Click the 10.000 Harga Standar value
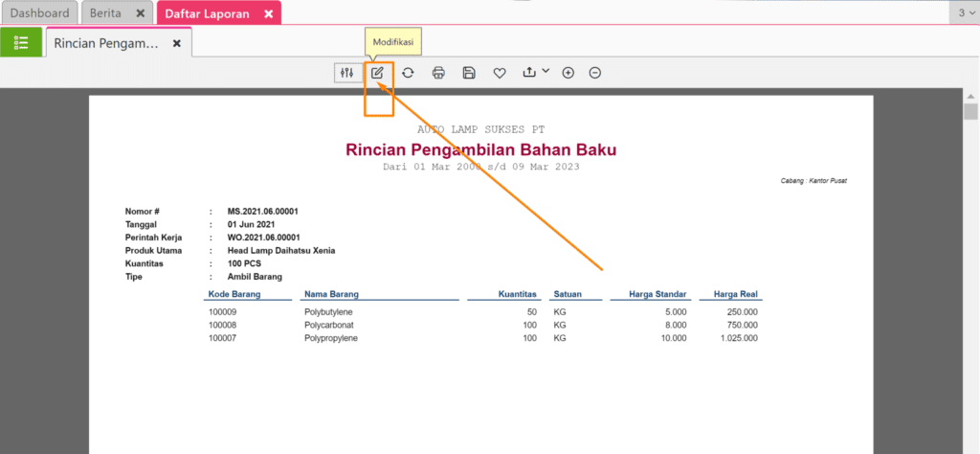Viewport: 980px width, 454px height. click(674, 338)
